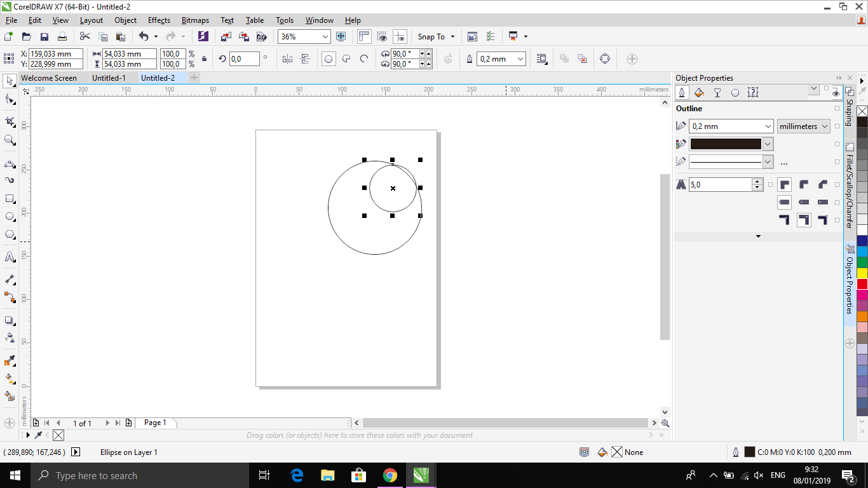Select the Ellipse tool in toolbox
The height and width of the screenshot is (488, 868).
click(10, 217)
